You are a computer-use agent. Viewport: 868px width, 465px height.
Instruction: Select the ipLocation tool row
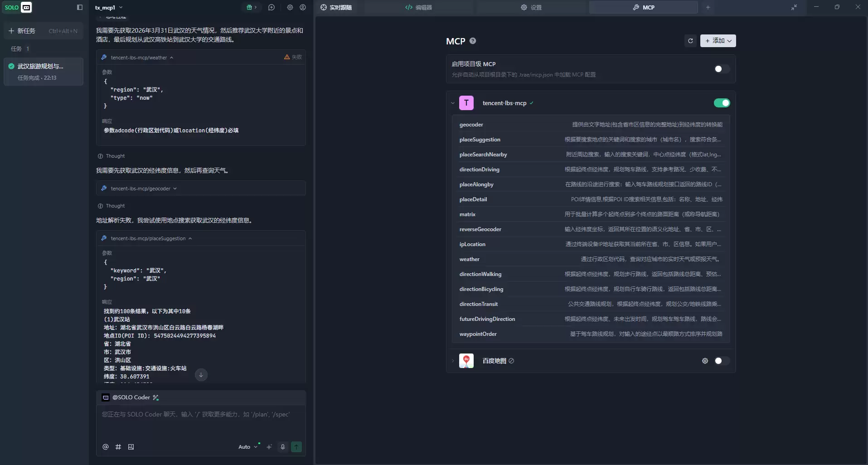(591, 244)
